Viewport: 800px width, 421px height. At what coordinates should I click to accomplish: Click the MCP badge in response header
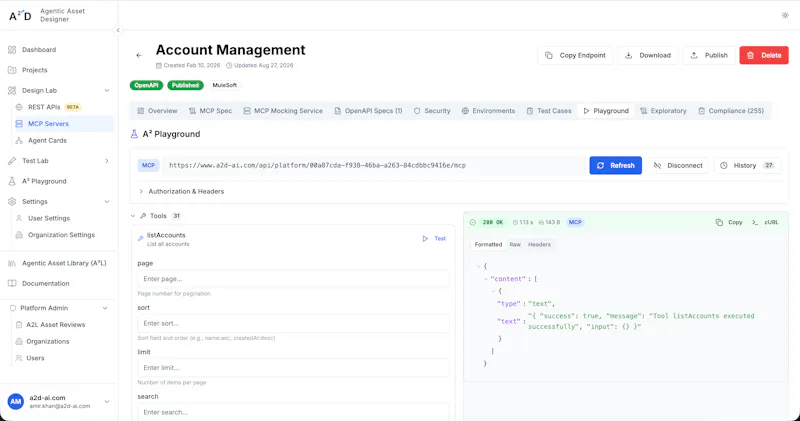(575, 222)
